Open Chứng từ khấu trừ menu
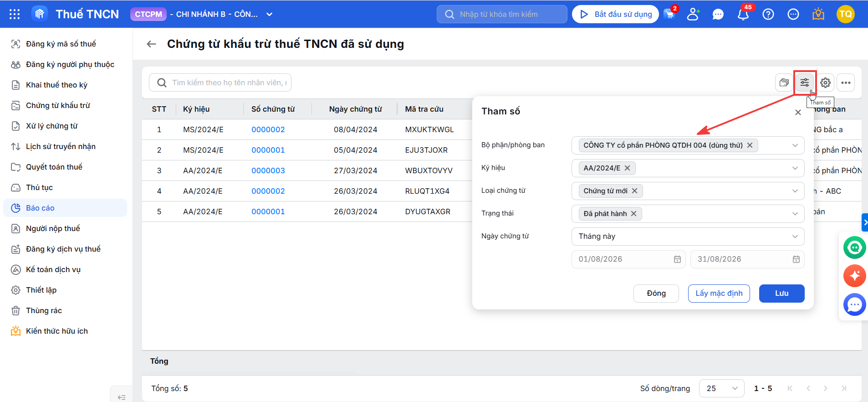 pos(65,105)
